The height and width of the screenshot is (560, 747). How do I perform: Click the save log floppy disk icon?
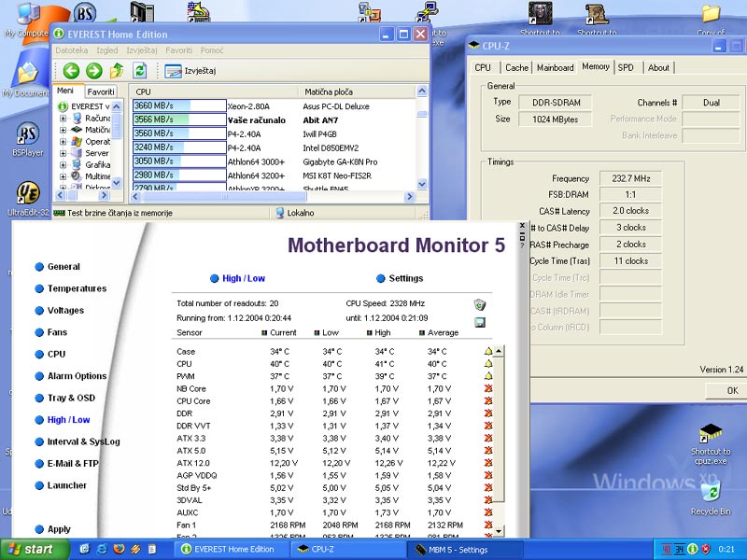(480, 322)
